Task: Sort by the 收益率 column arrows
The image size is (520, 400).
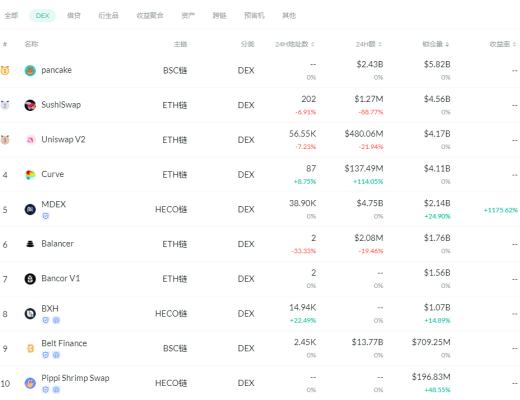Action: coord(514,44)
